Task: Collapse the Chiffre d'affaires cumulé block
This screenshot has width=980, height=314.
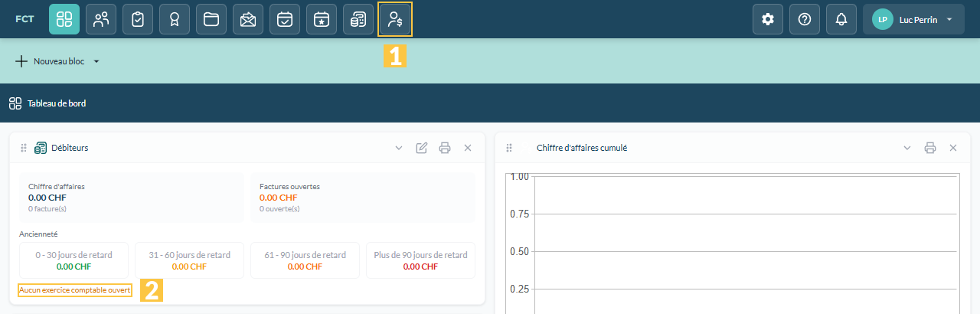Action: [x=907, y=148]
